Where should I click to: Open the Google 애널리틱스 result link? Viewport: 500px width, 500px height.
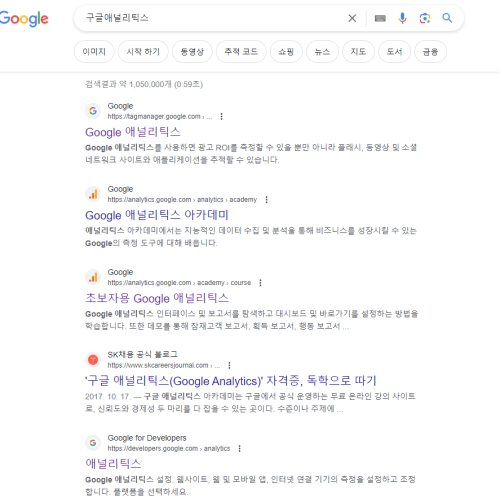pyautogui.click(x=133, y=132)
